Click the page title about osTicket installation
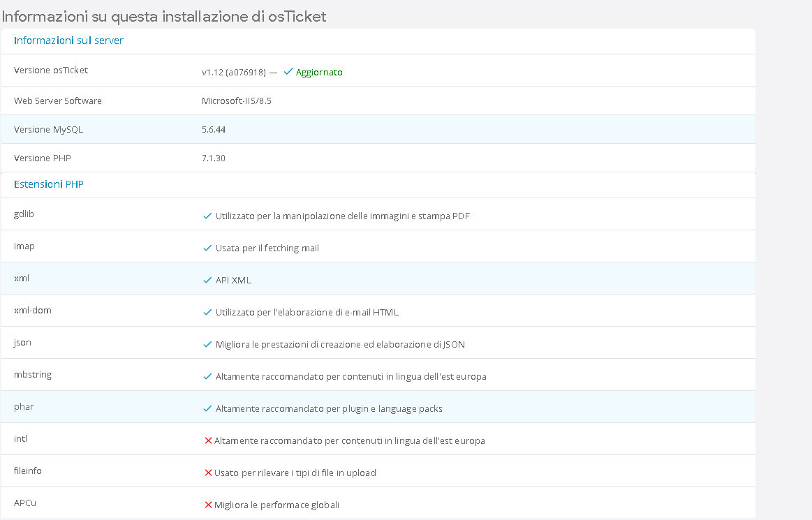 click(x=164, y=17)
